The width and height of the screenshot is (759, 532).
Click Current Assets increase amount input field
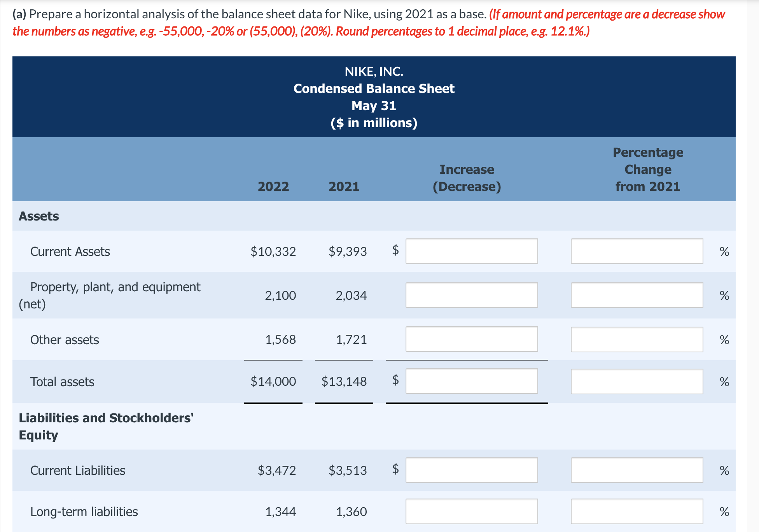[472, 251]
